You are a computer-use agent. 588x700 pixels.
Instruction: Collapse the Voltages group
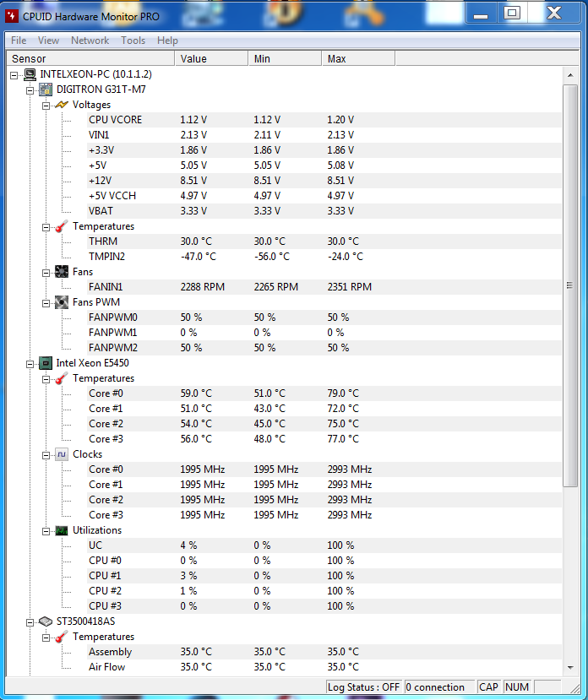coord(46,106)
